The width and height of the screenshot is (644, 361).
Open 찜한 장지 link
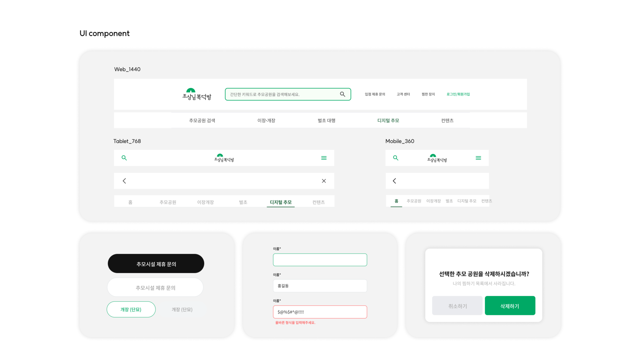coord(428,94)
